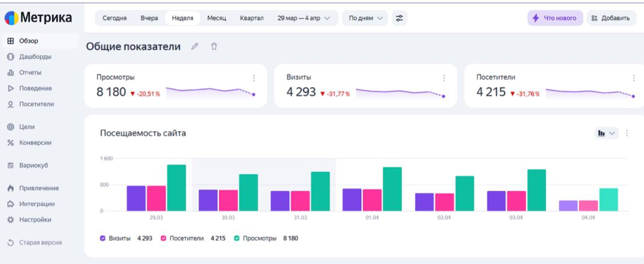Expand the 29 мар — 4 апр date range dropdown
Screen dimensions: 644x264
click(303, 18)
